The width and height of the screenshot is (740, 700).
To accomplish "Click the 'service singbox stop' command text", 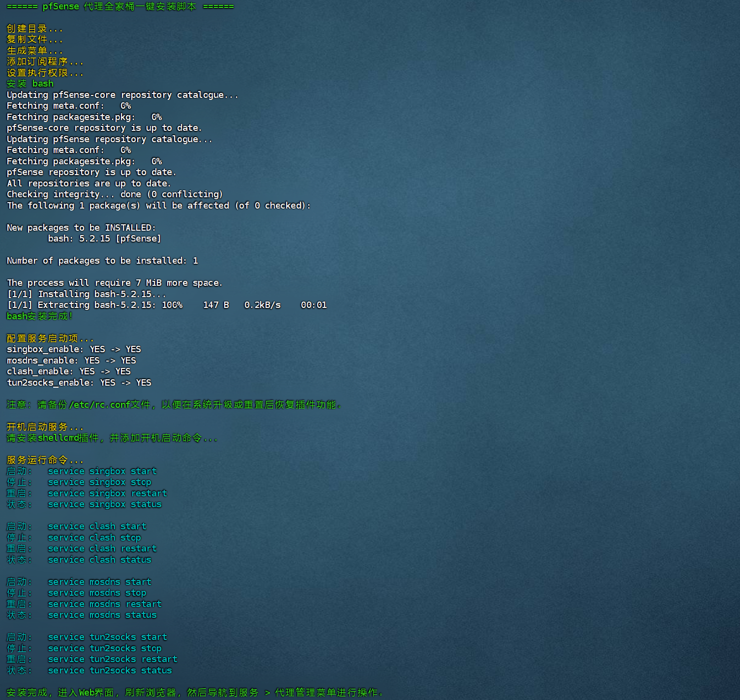I will (x=99, y=482).
